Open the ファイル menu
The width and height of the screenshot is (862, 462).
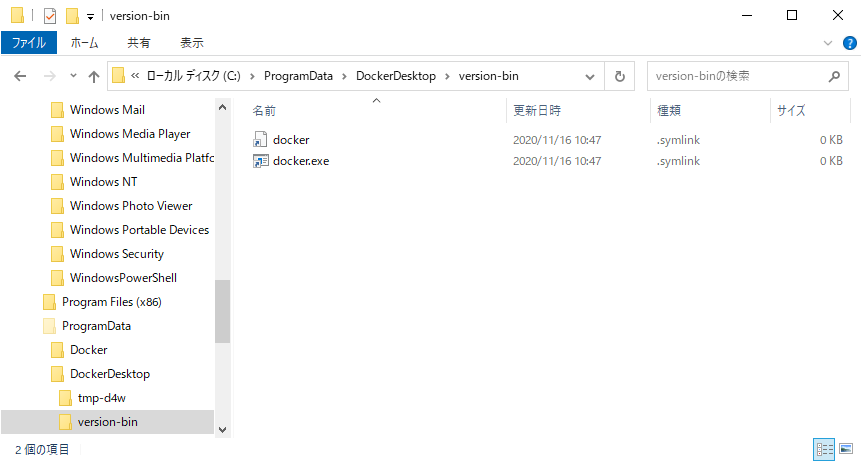pos(29,42)
